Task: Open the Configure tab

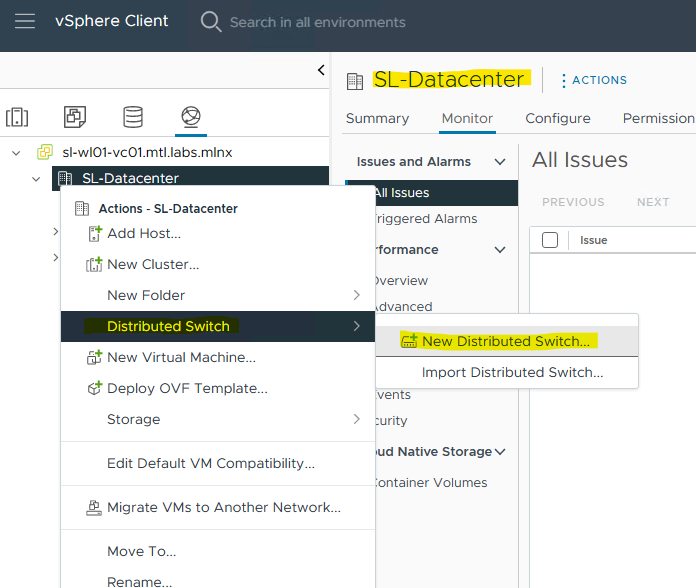Action: click(558, 118)
